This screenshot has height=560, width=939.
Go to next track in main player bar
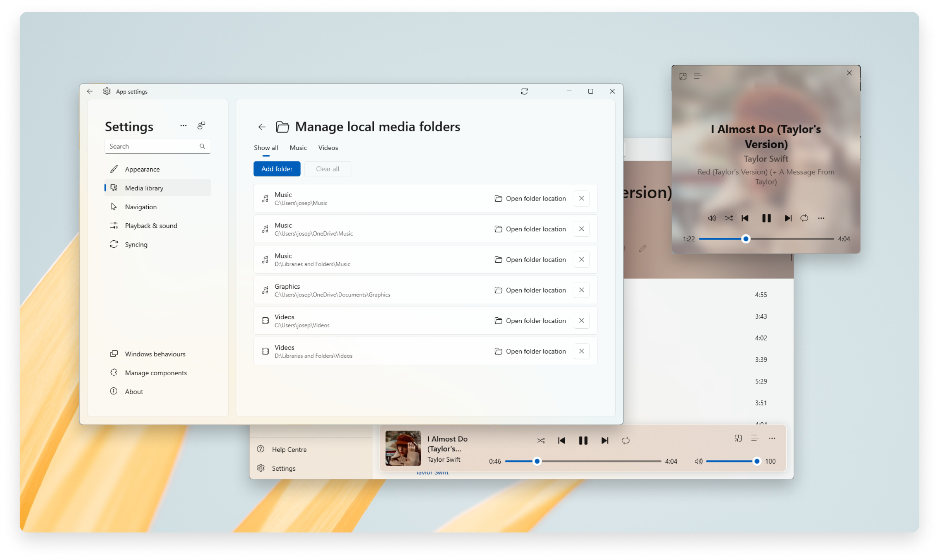click(x=605, y=440)
